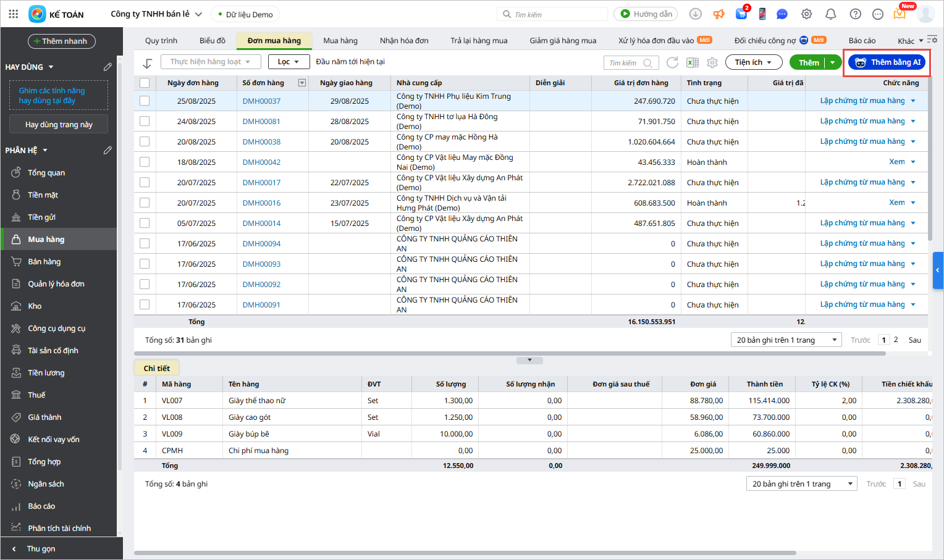This screenshot has width=944, height=560.
Task: Click the refresh list icon
Action: 672,62
